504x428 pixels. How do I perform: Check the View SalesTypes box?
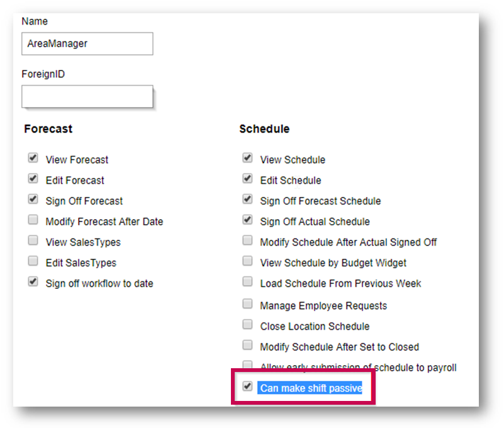[33, 241]
